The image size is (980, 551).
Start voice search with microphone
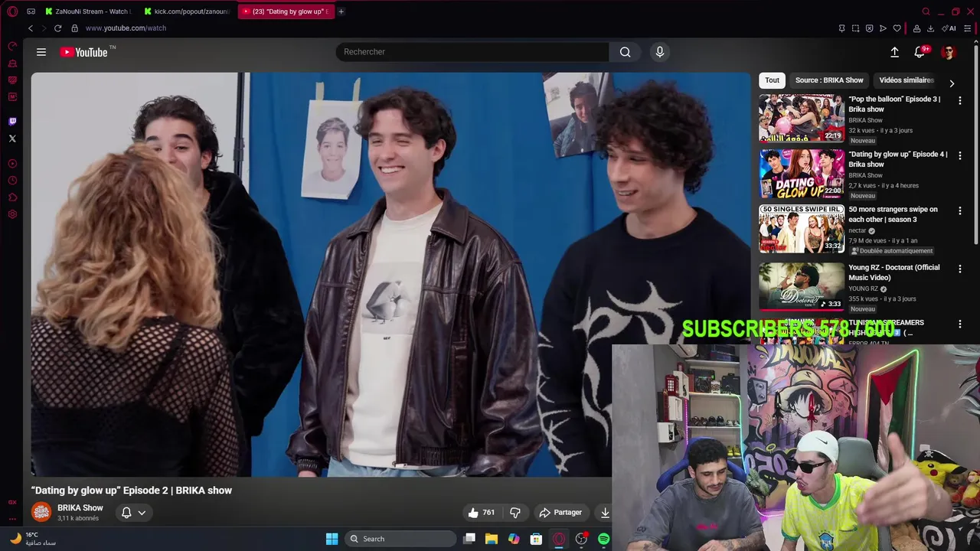(x=660, y=52)
